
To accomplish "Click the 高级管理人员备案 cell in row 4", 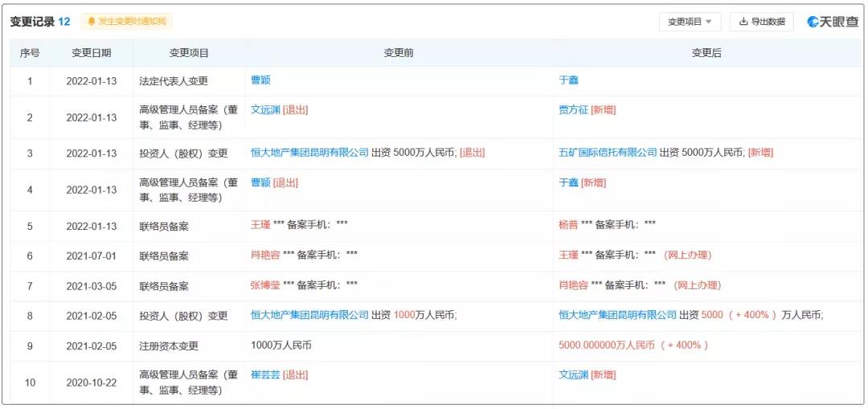I will [188, 190].
